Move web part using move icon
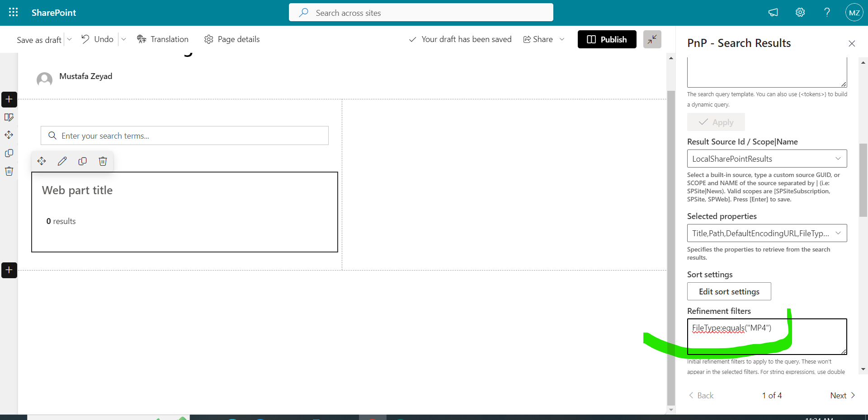The width and height of the screenshot is (868, 420). (42, 161)
